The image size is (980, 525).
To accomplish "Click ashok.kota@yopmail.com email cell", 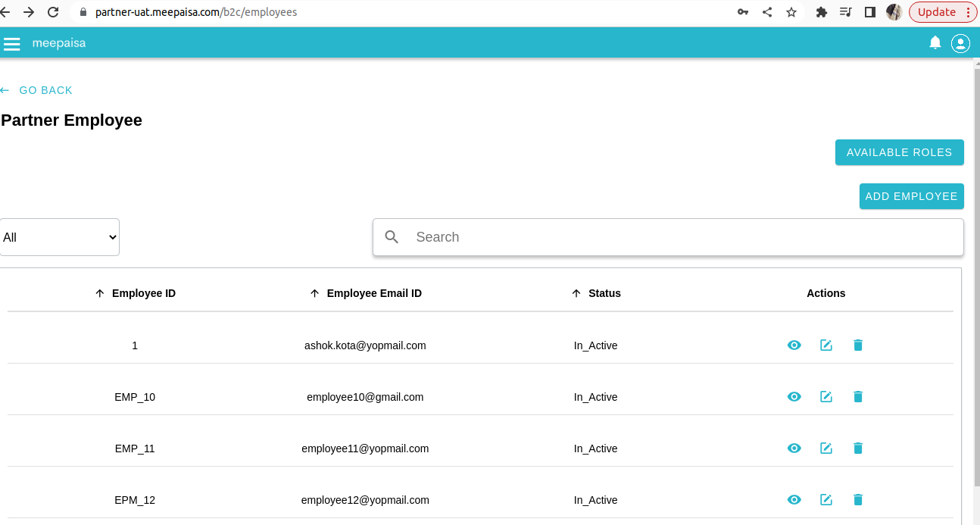I will [x=365, y=345].
